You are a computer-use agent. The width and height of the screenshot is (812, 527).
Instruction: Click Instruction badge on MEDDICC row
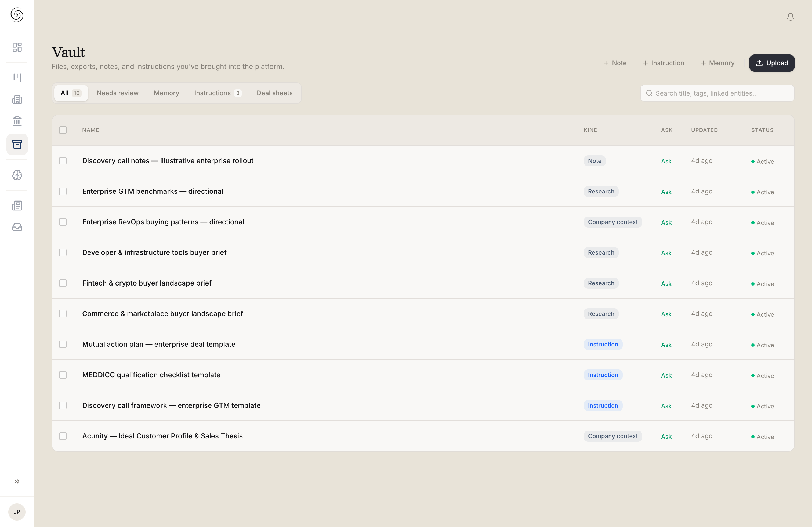click(x=603, y=375)
